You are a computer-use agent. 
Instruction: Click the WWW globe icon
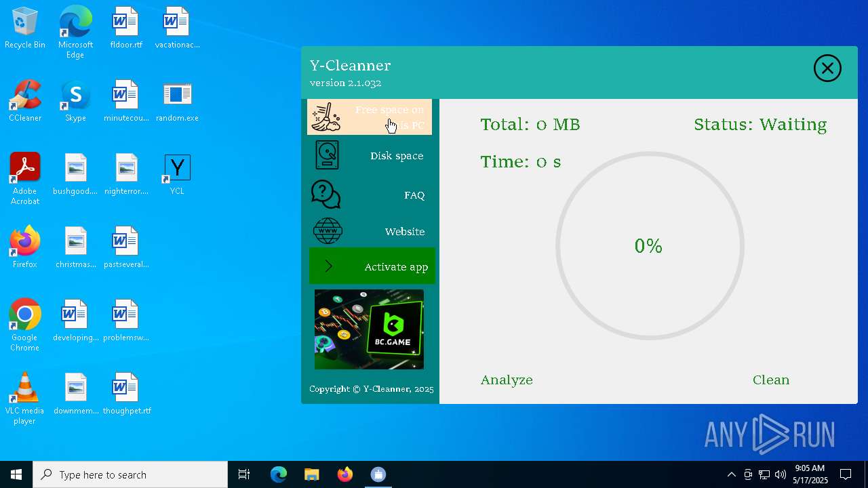coord(328,231)
